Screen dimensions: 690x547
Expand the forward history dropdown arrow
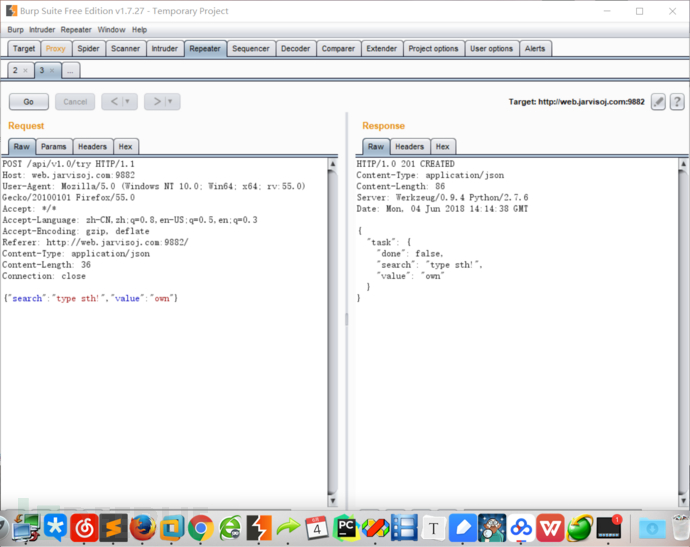tap(170, 102)
